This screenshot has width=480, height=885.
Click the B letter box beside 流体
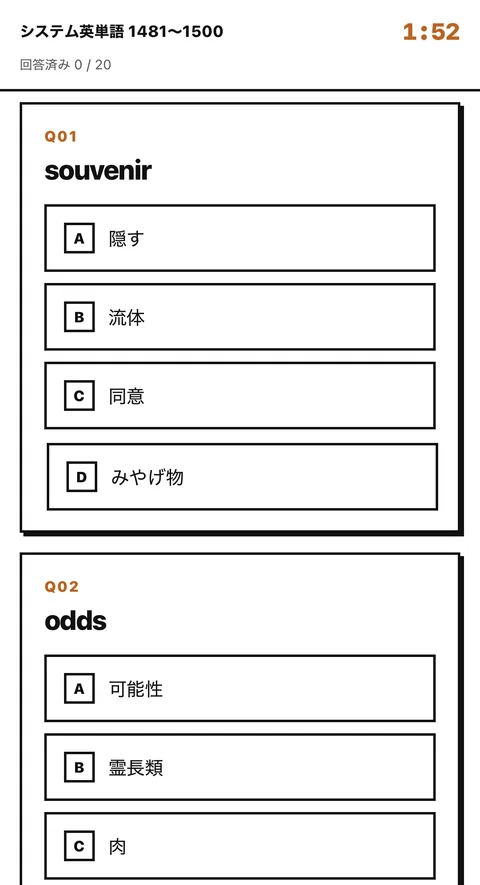(x=79, y=317)
